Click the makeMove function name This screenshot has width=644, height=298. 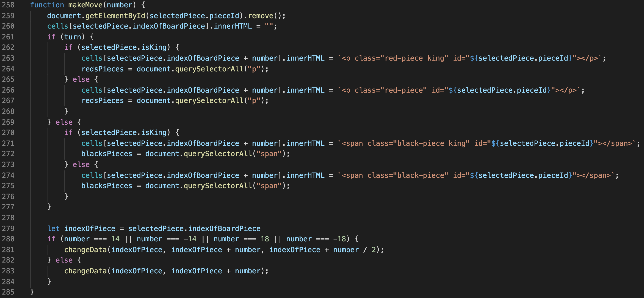click(x=85, y=5)
